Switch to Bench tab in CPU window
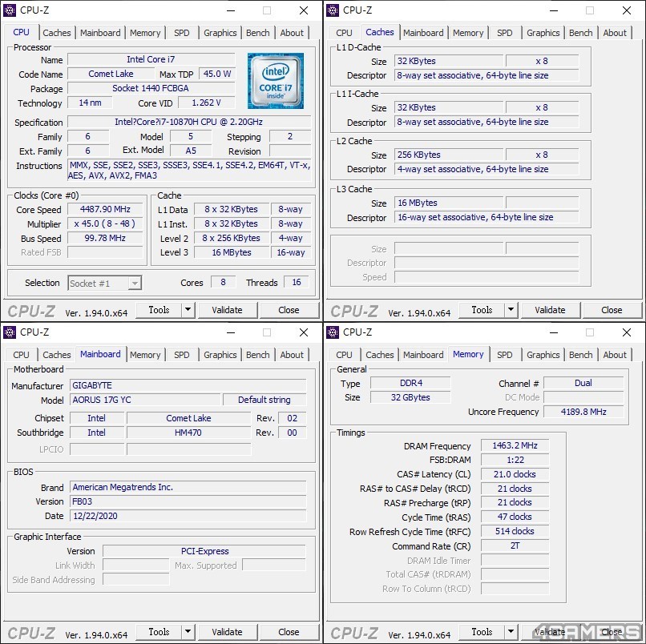The width and height of the screenshot is (646, 644). coord(258,33)
